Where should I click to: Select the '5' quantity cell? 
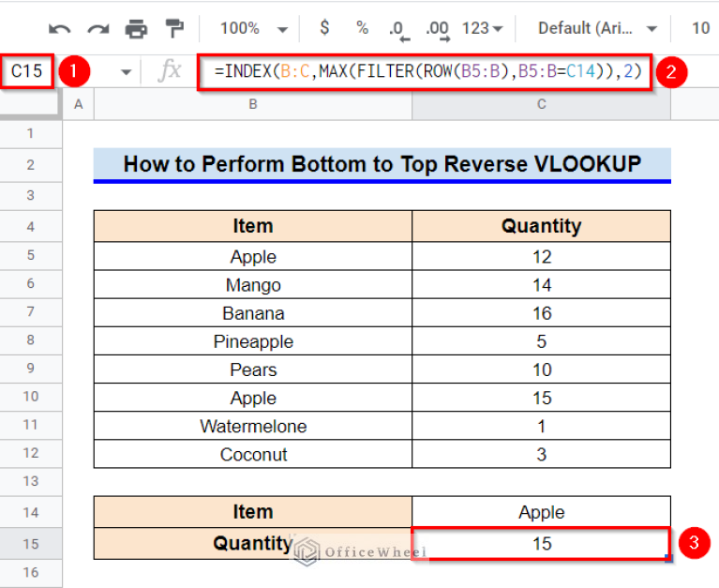coord(541,341)
